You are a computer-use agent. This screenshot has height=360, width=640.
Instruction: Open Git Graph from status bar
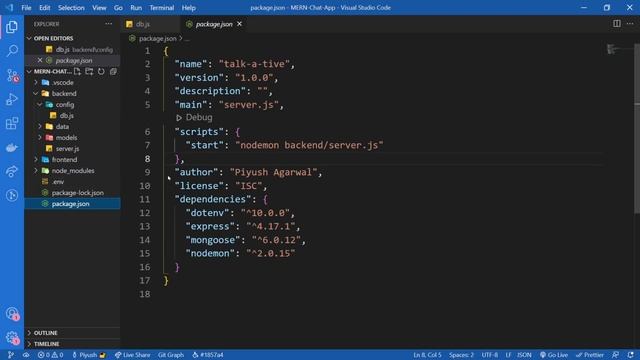(x=171, y=355)
